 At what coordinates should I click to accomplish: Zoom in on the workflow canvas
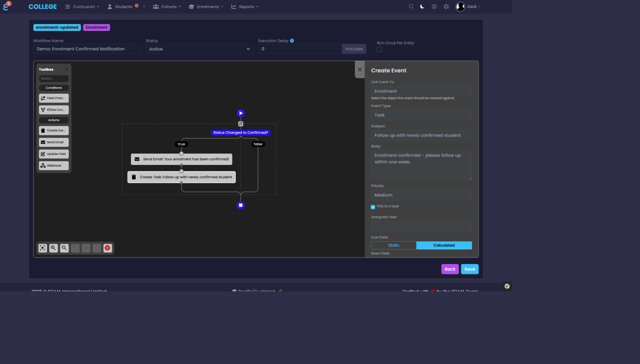(x=53, y=248)
